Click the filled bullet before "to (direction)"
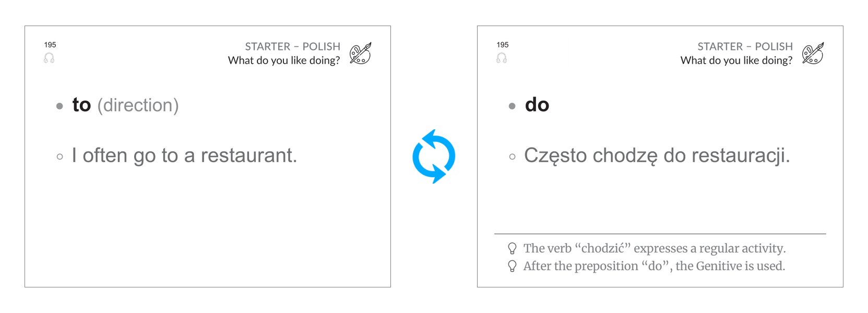The width and height of the screenshot is (868, 313). [60, 106]
